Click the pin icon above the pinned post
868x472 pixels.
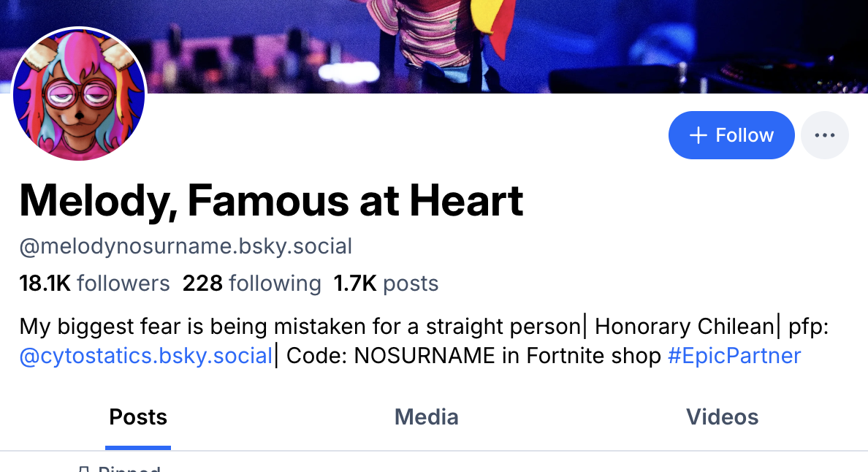(84, 469)
